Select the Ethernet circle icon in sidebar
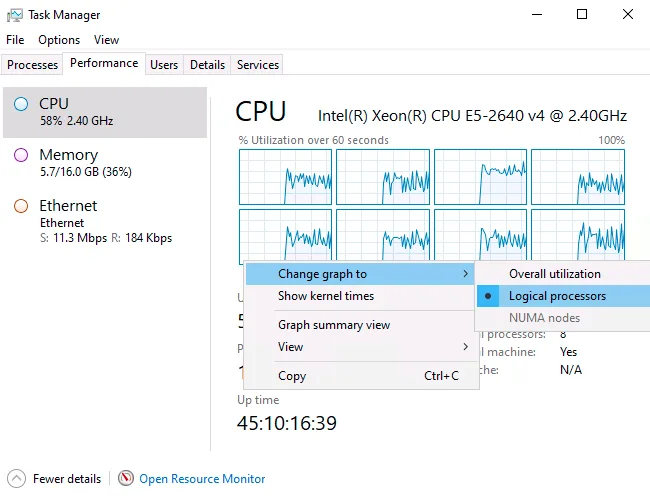The image size is (650, 501). tap(21, 206)
